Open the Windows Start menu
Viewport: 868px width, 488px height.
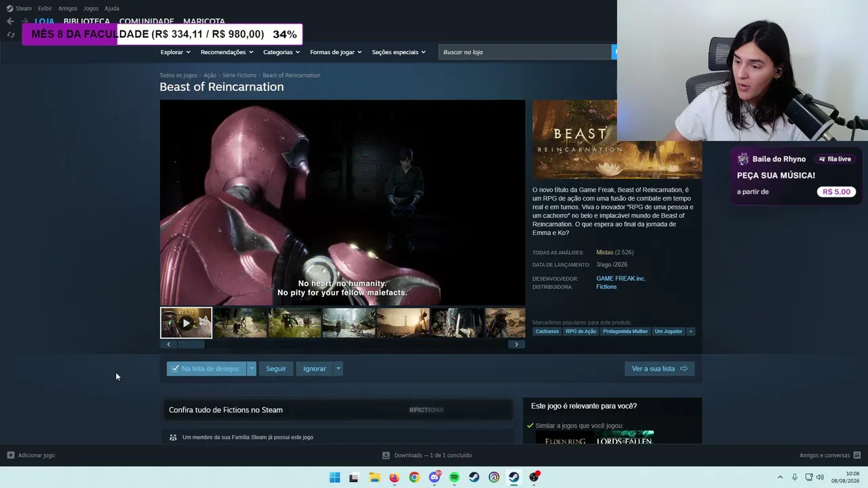(x=334, y=477)
